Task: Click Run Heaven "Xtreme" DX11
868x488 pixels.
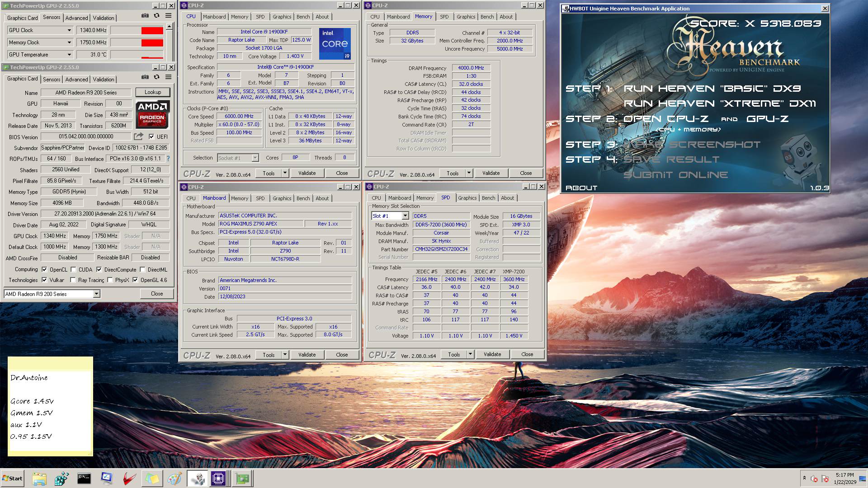Action: pyautogui.click(x=720, y=103)
